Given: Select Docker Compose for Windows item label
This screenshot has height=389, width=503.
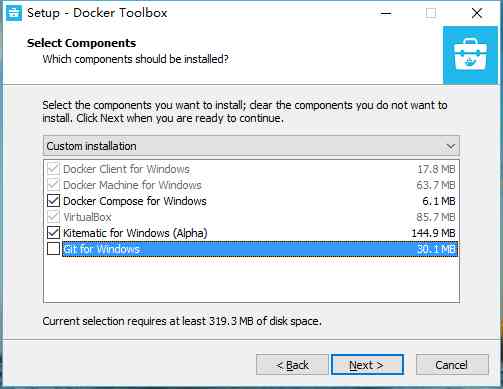Looking at the screenshot, I should tap(135, 201).
